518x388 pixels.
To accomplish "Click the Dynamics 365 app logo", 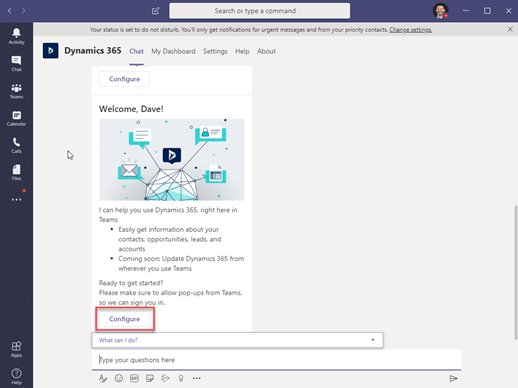I will (51, 51).
